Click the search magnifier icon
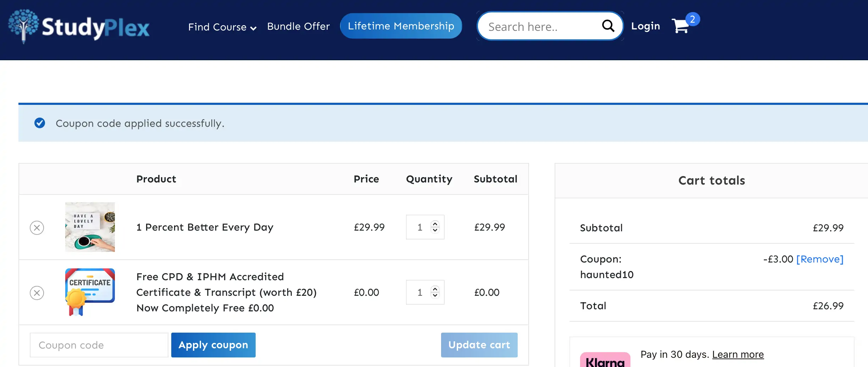Image resolution: width=868 pixels, height=367 pixels. pos(608,26)
